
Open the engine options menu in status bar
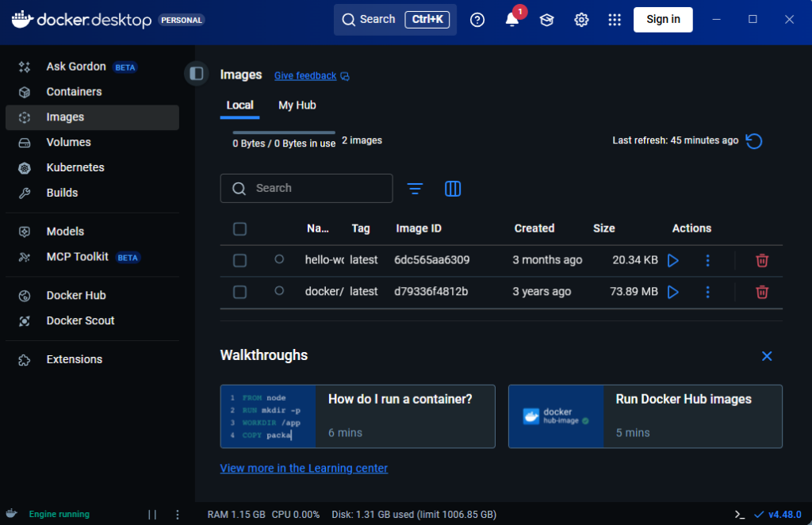point(178,514)
